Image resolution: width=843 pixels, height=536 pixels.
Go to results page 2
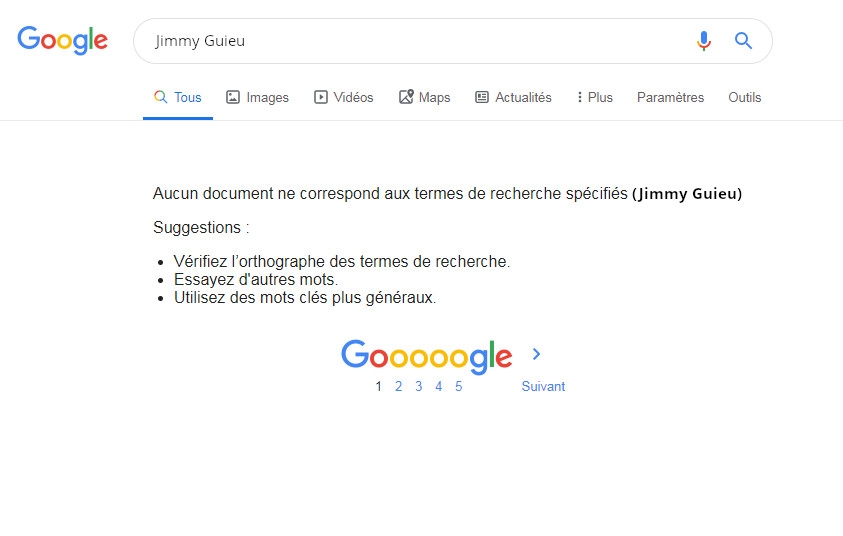tap(398, 387)
